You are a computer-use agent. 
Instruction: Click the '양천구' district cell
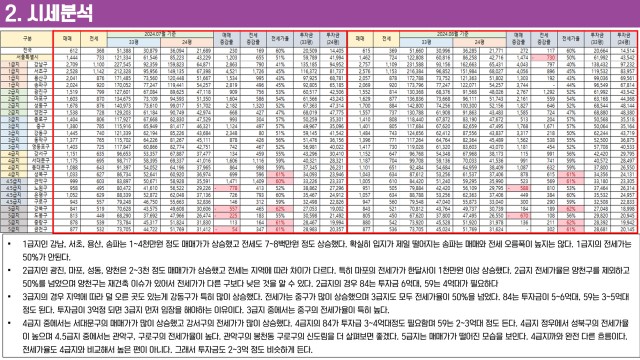pyautogui.click(x=40, y=112)
